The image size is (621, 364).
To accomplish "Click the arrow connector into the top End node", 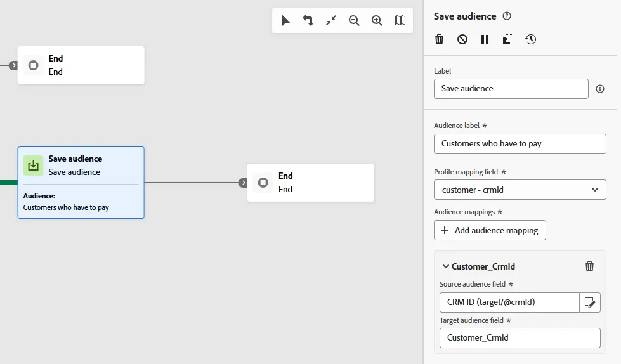I will click(x=13, y=65).
